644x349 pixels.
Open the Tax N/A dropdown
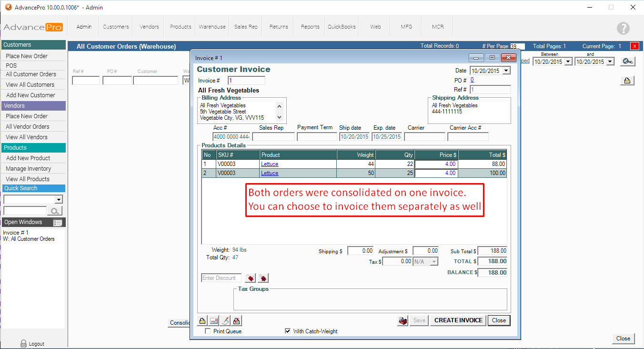point(433,261)
